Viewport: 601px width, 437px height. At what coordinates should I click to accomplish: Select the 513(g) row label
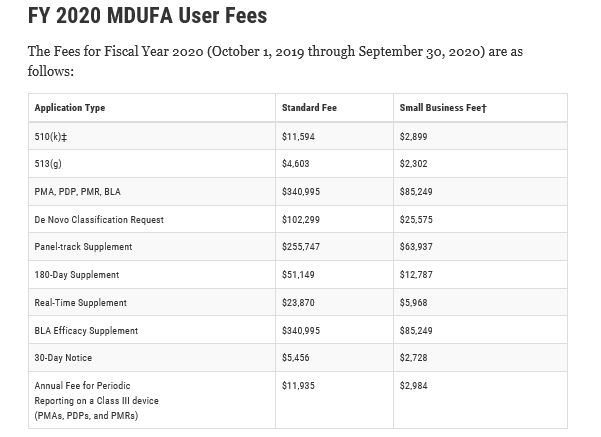coord(48,164)
